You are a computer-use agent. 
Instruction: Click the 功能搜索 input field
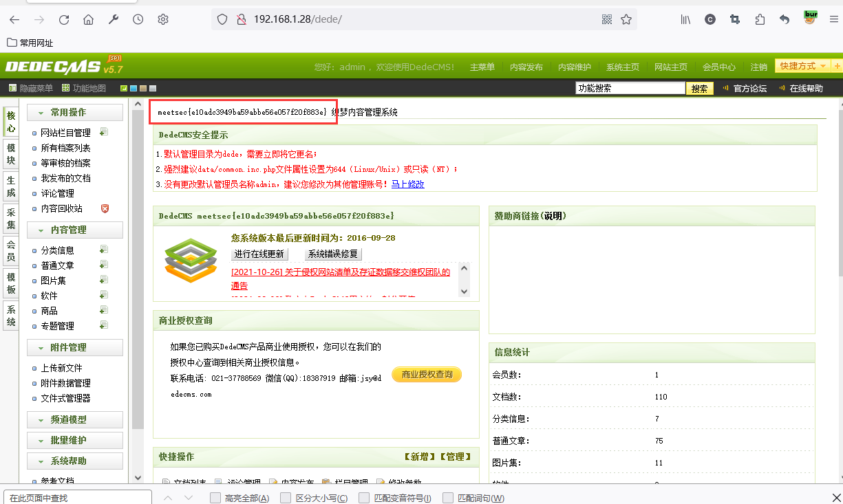click(630, 88)
